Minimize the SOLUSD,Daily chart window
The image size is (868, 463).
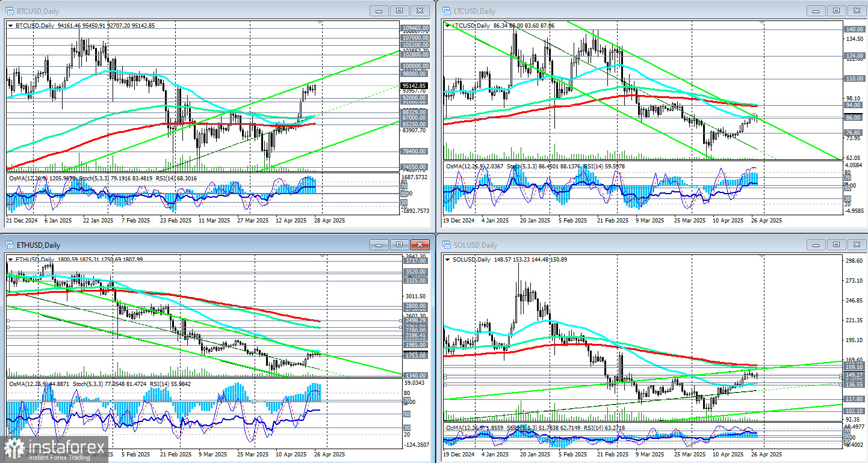[x=815, y=245]
